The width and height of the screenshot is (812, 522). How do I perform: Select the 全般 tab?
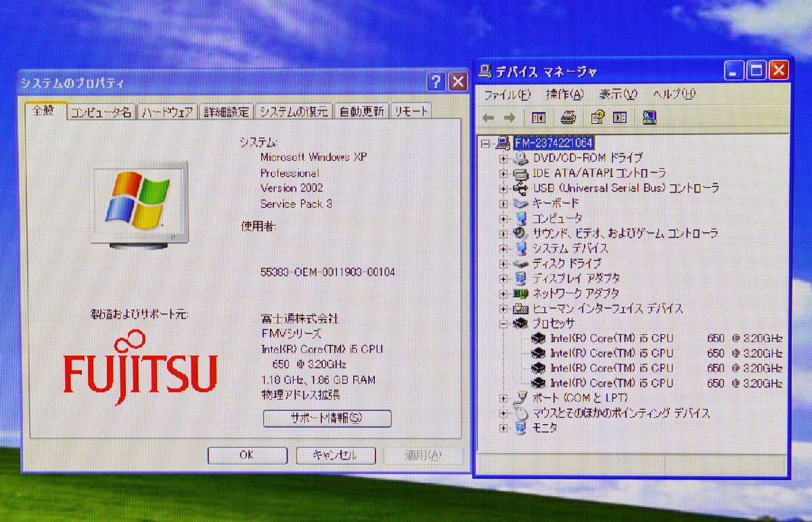45,110
